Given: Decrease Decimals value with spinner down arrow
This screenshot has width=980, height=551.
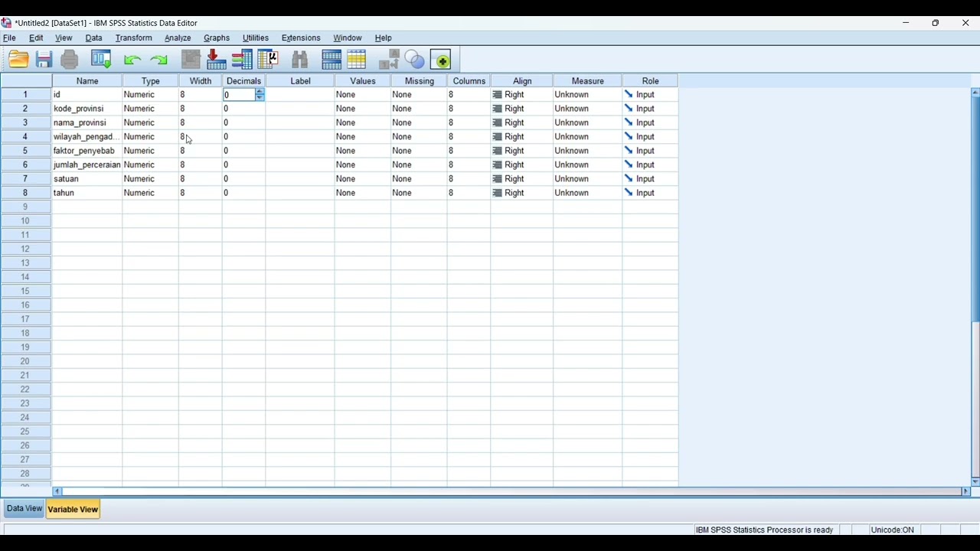Looking at the screenshot, I should point(260,98).
